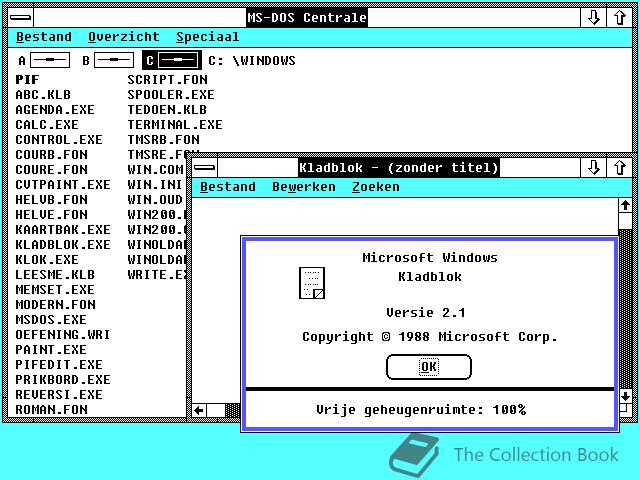The width and height of the screenshot is (640, 480).
Task: Open the Bewerken menu in Kladblok
Action: click(304, 187)
